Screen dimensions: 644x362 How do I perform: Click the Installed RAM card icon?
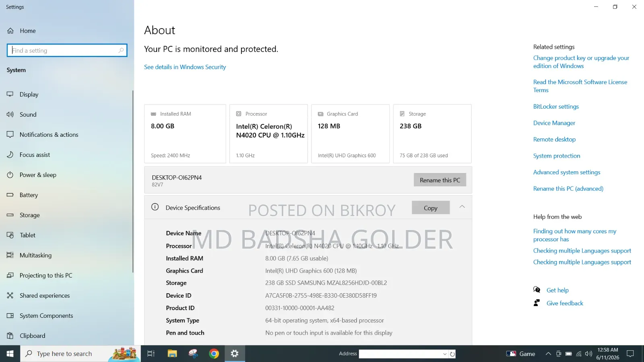(x=153, y=114)
